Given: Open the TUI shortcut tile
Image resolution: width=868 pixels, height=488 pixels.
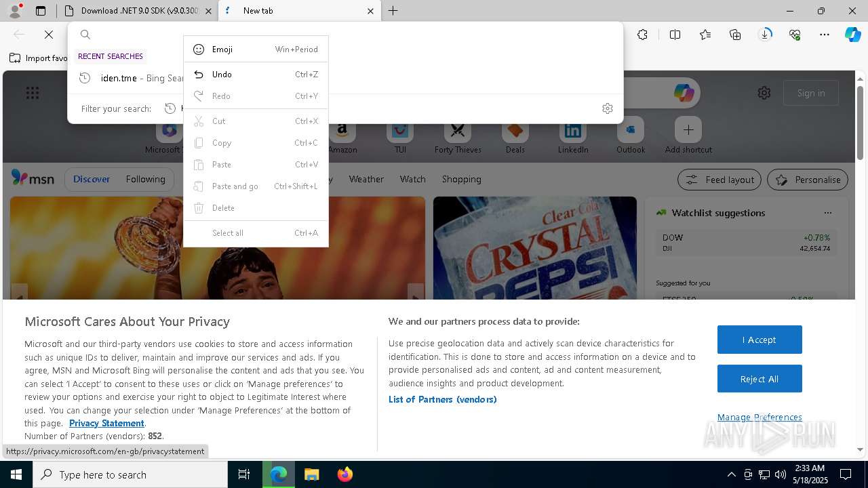Looking at the screenshot, I should 400,136.
